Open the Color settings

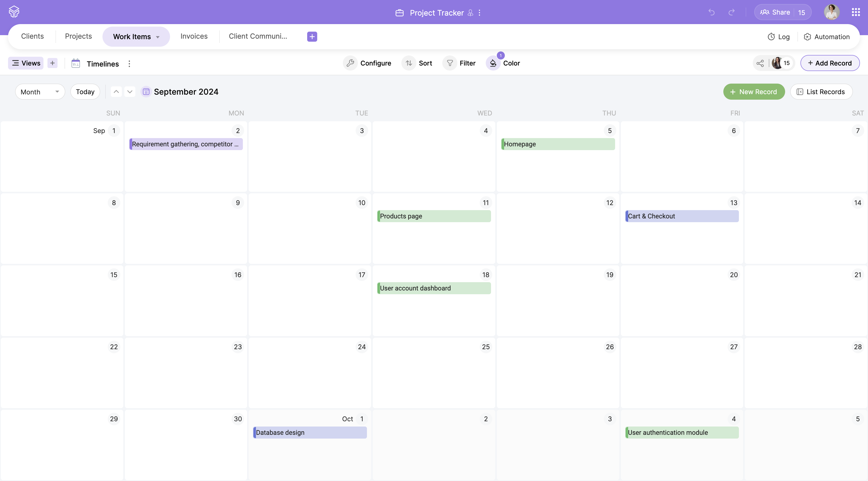pos(503,63)
